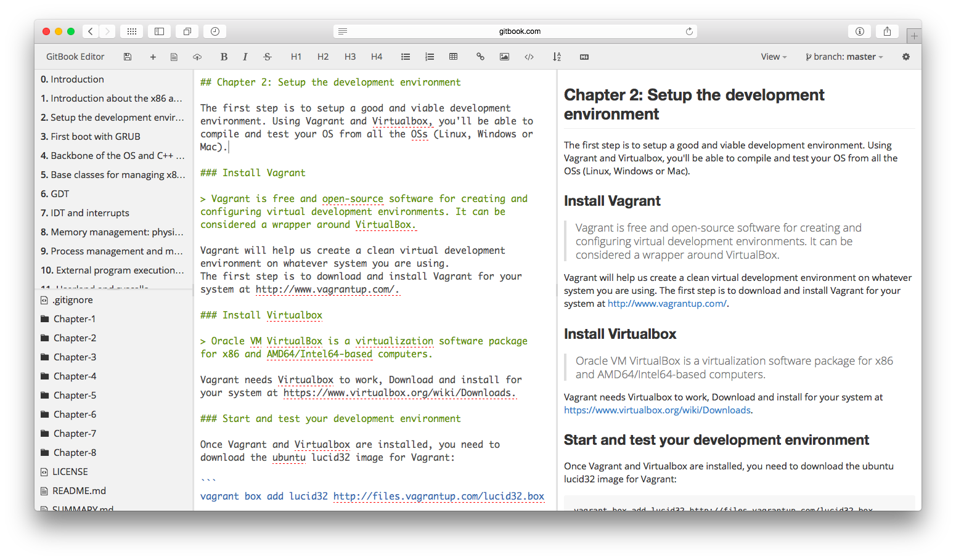Viewport: 956px width, 560px height.
Task: Insert a bulleted list
Action: [x=406, y=57]
